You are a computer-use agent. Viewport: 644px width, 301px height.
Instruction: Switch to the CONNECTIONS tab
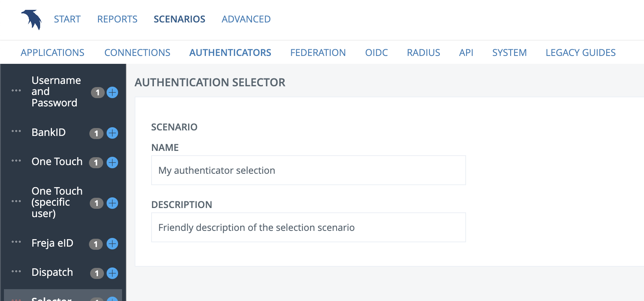point(137,52)
